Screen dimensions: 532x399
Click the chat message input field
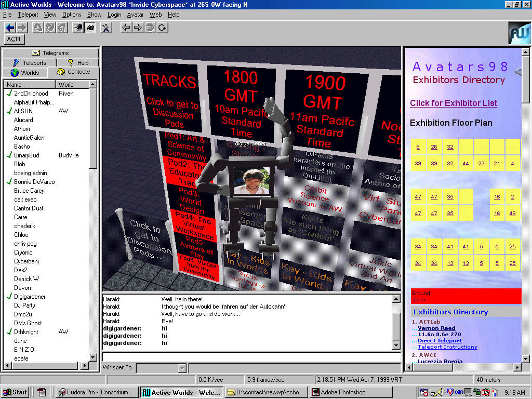(x=251, y=357)
